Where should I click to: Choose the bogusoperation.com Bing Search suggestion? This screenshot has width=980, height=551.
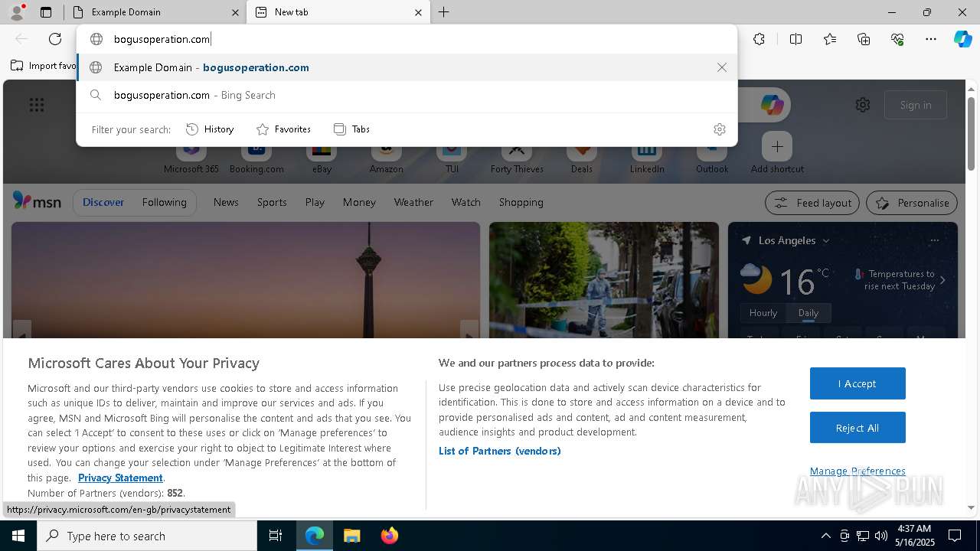(407, 95)
